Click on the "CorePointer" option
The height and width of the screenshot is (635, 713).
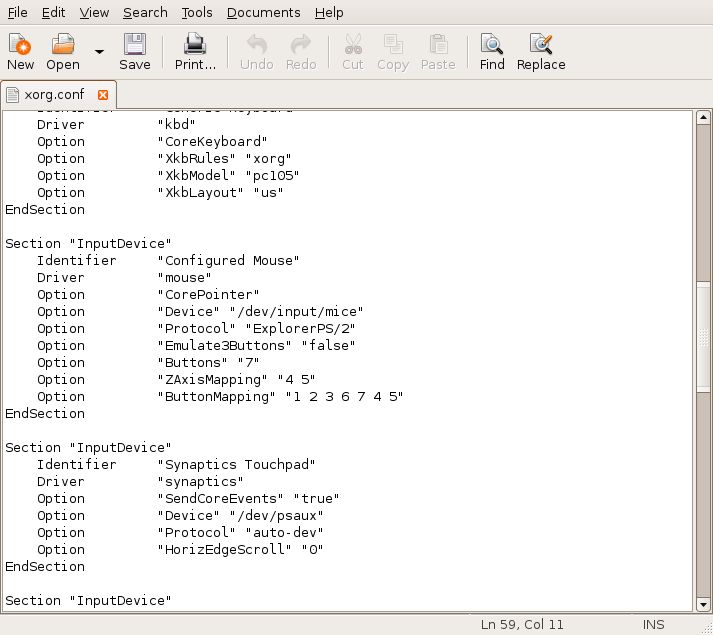208,294
